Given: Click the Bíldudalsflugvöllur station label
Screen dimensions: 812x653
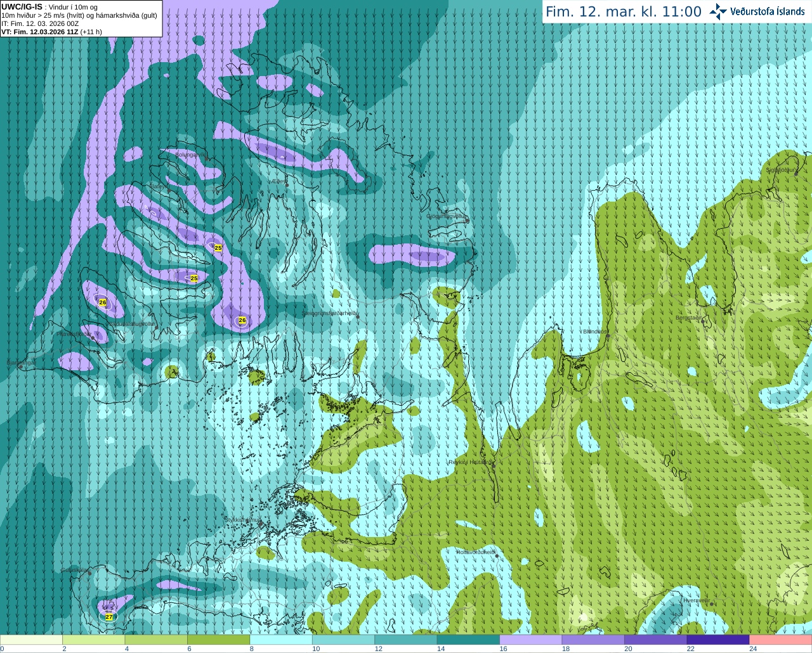Looking at the screenshot, I should (x=131, y=323).
